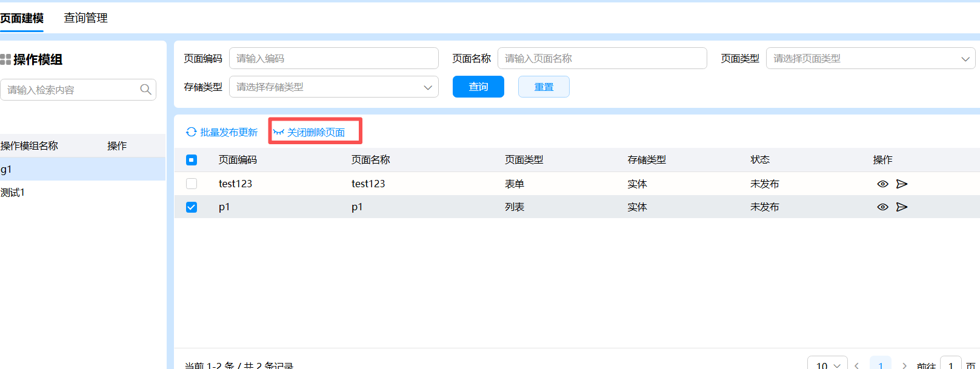Click the closed-eye icon beside 关闭删除页面
This screenshot has width=980, height=369.
(278, 132)
